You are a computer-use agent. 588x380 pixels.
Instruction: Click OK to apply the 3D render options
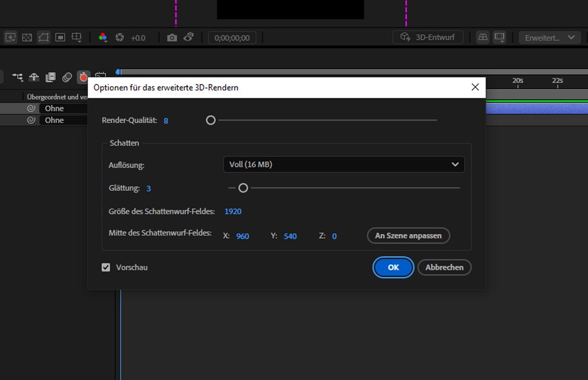393,267
